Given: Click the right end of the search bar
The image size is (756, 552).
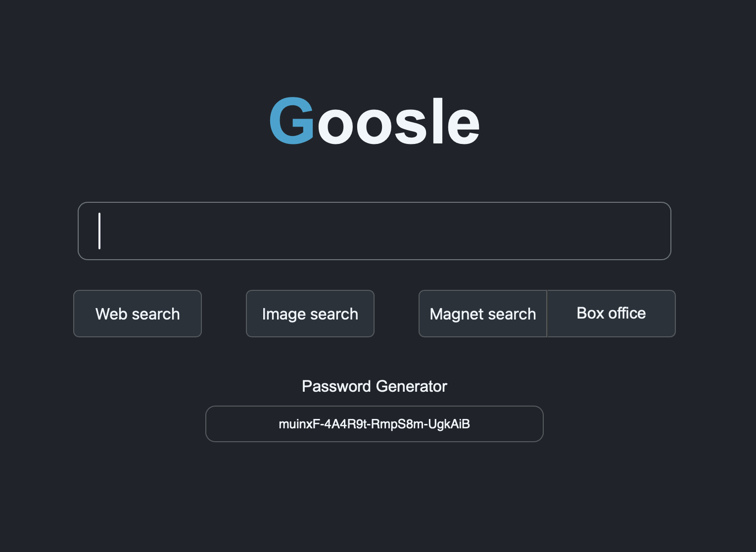Looking at the screenshot, I should point(653,231).
